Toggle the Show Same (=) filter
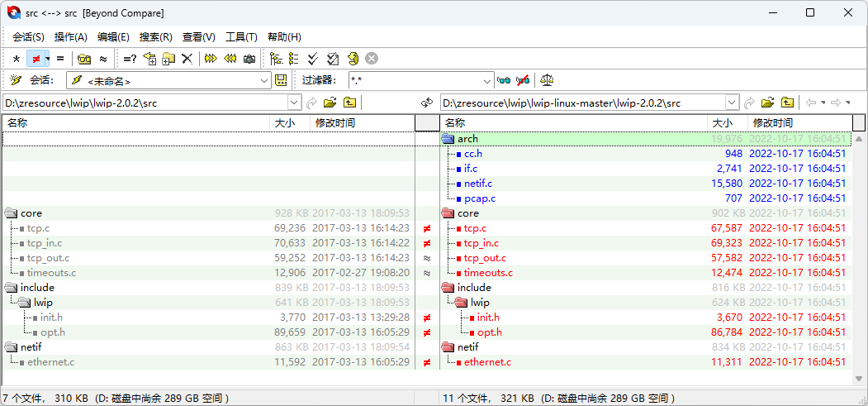Screen dimensions: 868x406 coord(60,59)
